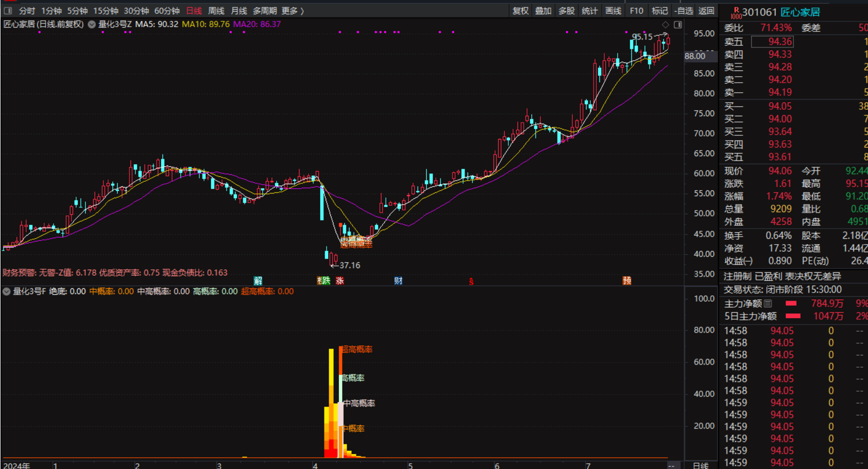The width and height of the screenshot is (868, 469).
Task: Switch to the 周线 weekly chart tab
Action: tap(216, 11)
